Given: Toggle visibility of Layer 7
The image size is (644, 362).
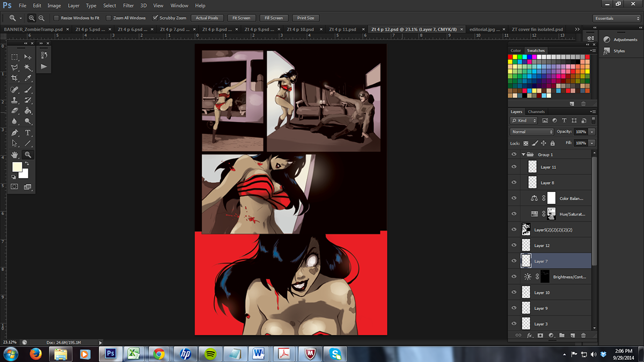Looking at the screenshot, I should click(514, 261).
